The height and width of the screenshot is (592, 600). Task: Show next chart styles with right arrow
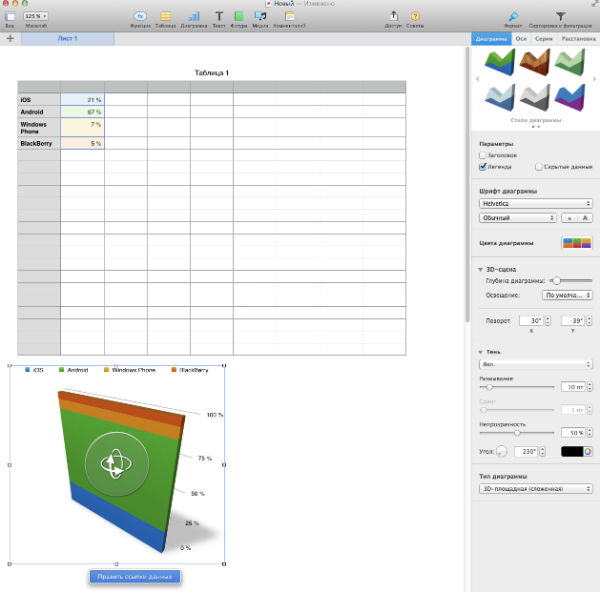coord(594,79)
